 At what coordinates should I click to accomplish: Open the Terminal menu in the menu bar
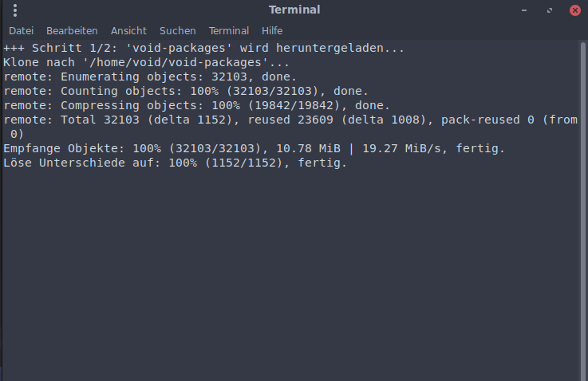[x=229, y=30]
